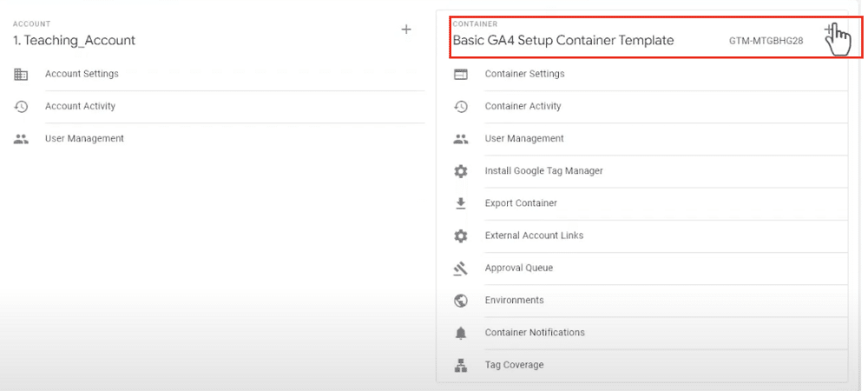
Task: Click the GTM-MTGBHG28 container ID
Action: [766, 41]
